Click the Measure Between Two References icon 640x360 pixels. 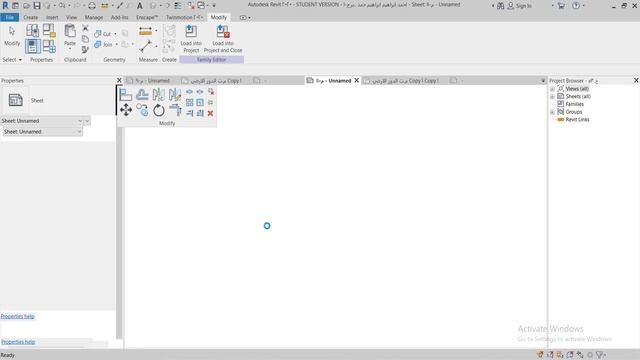146,46
